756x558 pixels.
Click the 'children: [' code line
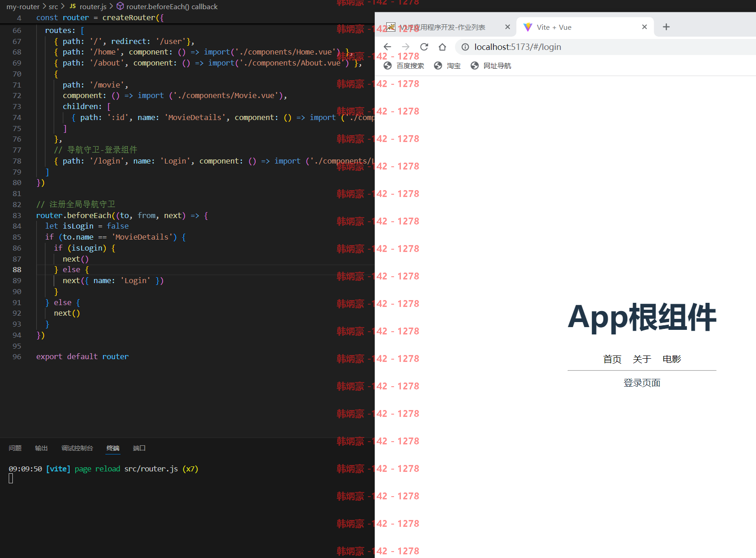87,106
